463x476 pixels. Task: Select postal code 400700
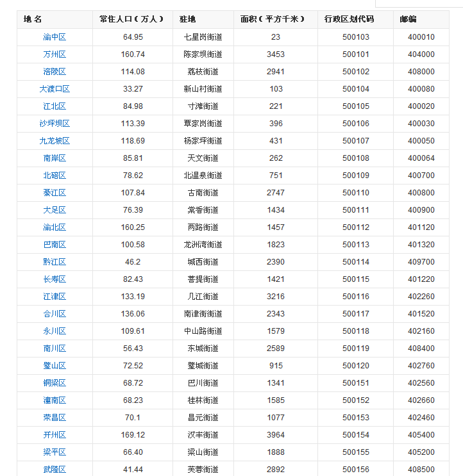(x=421, y=176)
